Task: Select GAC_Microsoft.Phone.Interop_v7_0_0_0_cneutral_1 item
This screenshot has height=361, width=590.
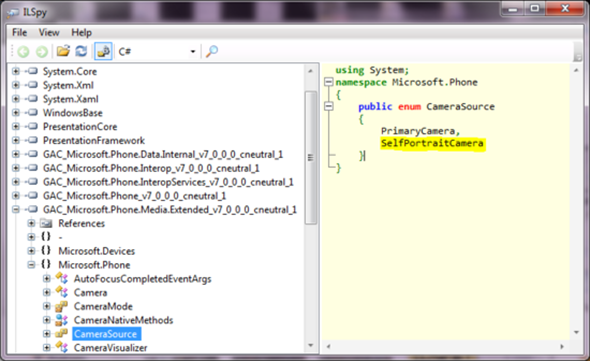Action: (151, 168)
